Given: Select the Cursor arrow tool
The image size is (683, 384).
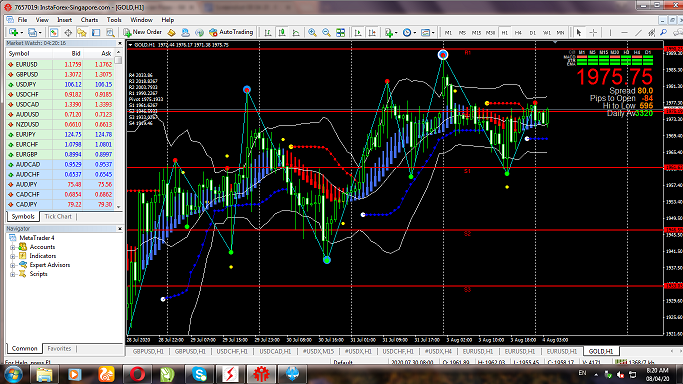Looking at the screenshot, I should click(x=579, y=33).
